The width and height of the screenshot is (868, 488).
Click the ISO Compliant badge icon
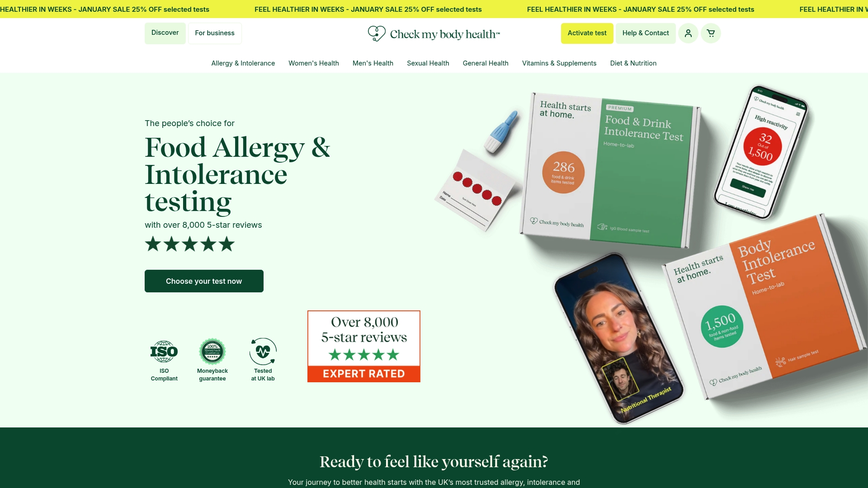(x=164, y=352)
